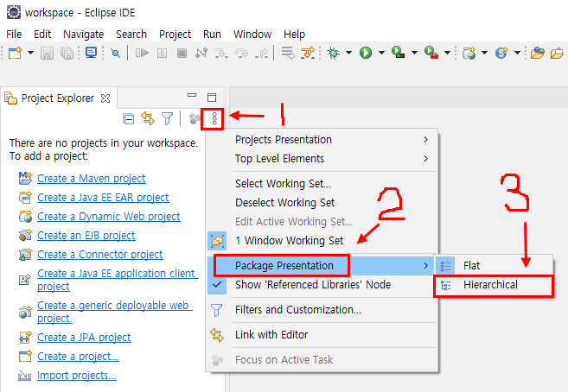Open the External Tools dropdown arrow
The height and width of the screenshot is (392, 568).
pyautogui.click(x=447, y=53)
